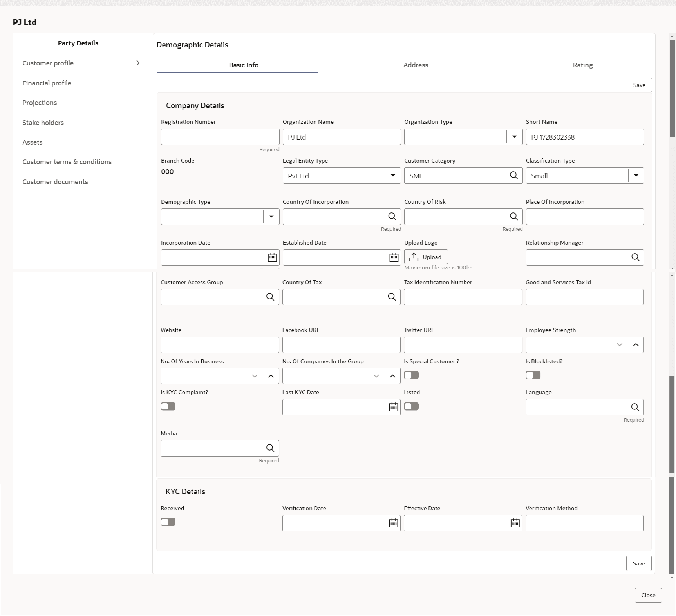Click the Upload logo button
Screen dimensions: 676x616
click(426, 257)
